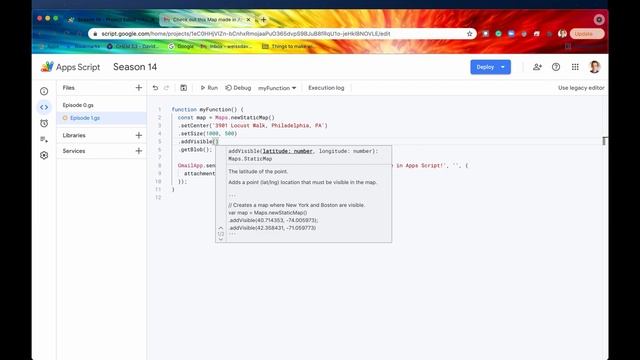Click the addVisible signature in tooltip

tap(303, 155)
